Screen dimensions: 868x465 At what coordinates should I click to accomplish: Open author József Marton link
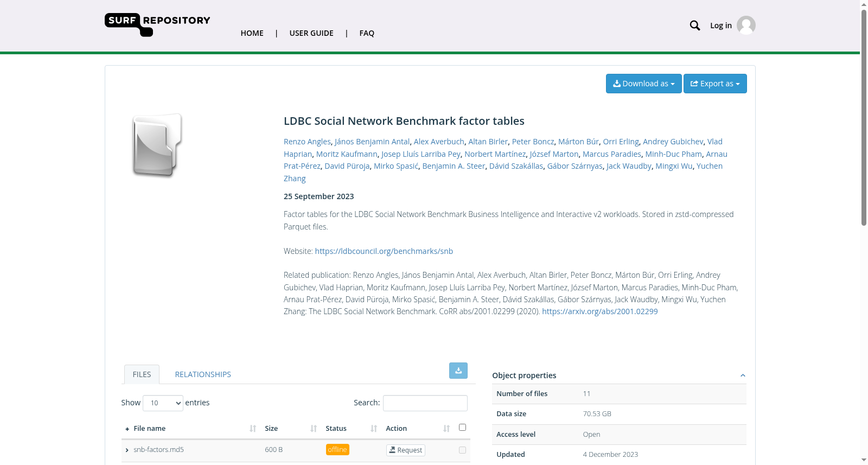[554, 154]
